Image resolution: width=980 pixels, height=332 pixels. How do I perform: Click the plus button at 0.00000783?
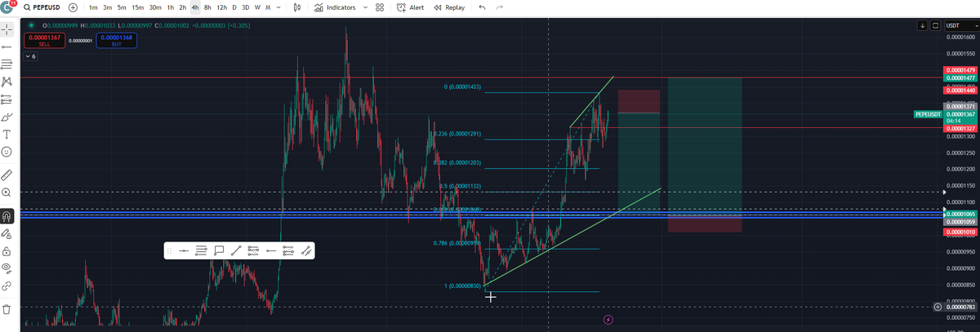click(938, 307)
